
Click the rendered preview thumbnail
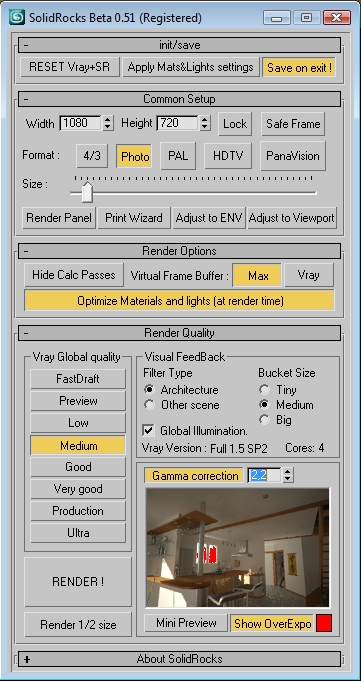[x=237, y=548]
